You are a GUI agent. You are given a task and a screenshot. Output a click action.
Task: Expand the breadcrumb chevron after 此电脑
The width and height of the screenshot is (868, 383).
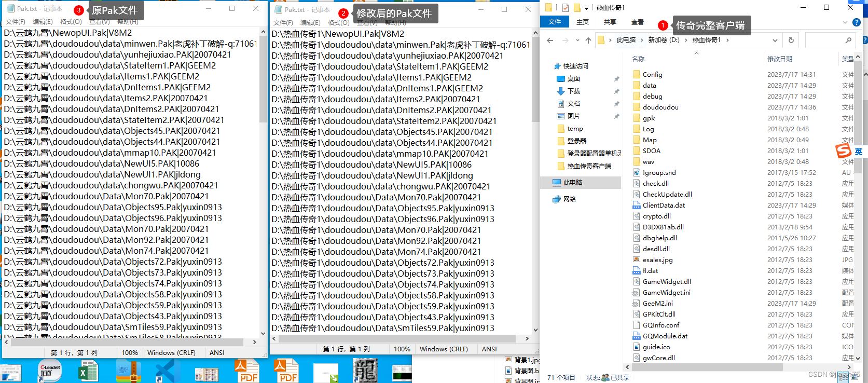coord(642,40)
